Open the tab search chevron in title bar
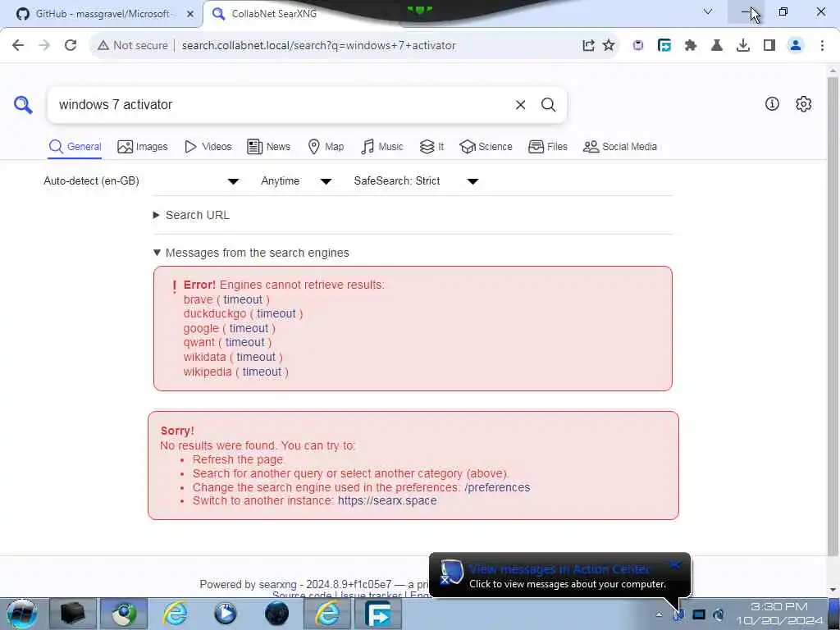840x630 pixels. point(708,11)
